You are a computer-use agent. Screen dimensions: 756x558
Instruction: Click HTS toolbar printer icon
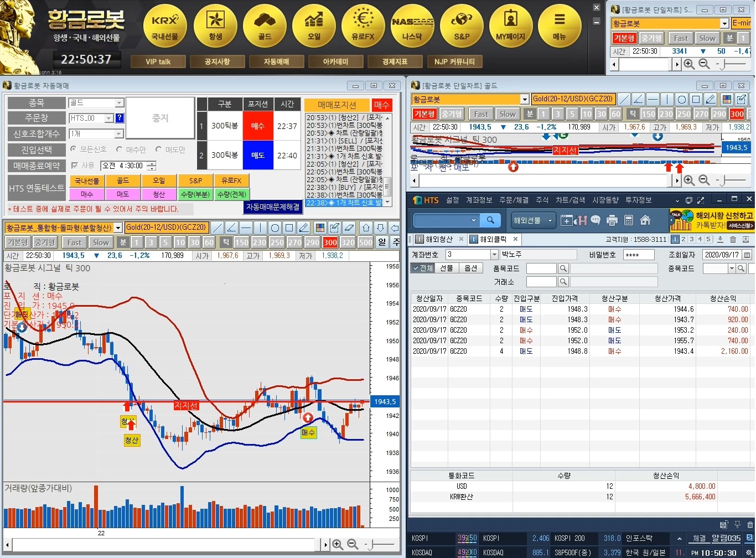tap(612, 220)
